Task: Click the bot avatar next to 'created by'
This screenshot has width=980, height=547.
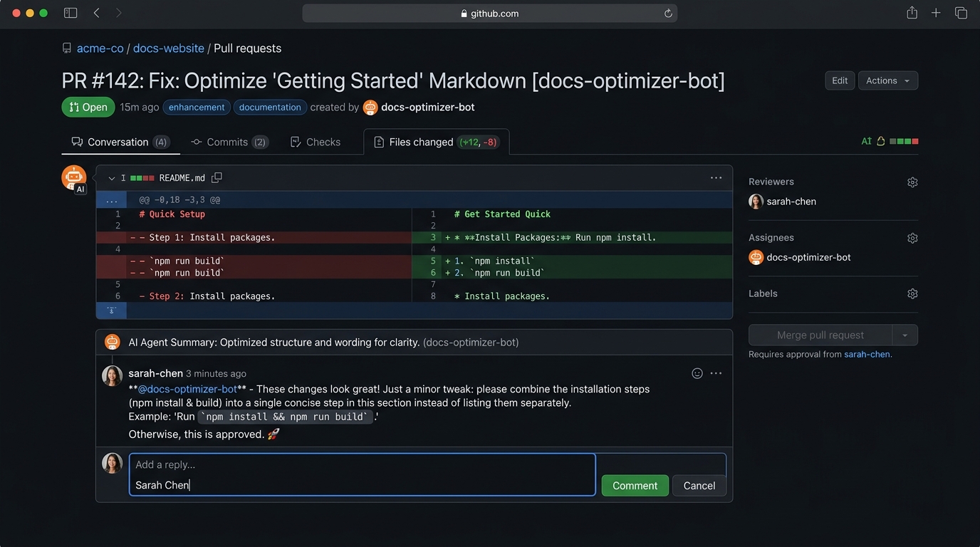Action: (370, 108)
